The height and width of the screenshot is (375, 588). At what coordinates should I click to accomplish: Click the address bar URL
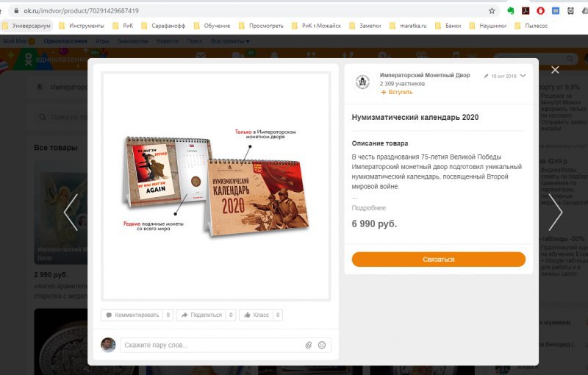pos(81,11)
